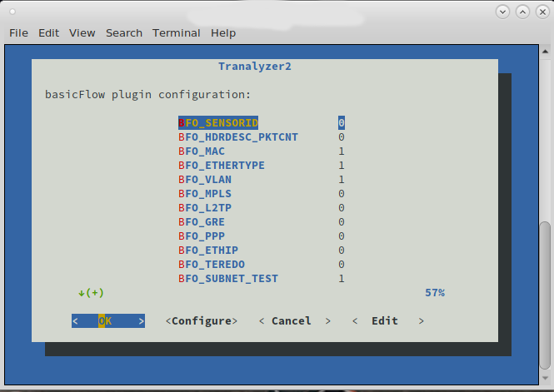554x392 pixels.
Task: Click the window menu dot icon
Action: coord(12,12)
